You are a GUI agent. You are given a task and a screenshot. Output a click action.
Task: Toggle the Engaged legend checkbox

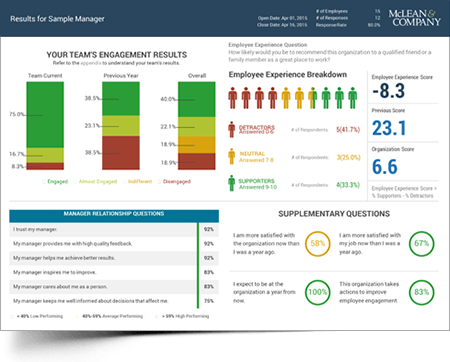click(44, 182)
